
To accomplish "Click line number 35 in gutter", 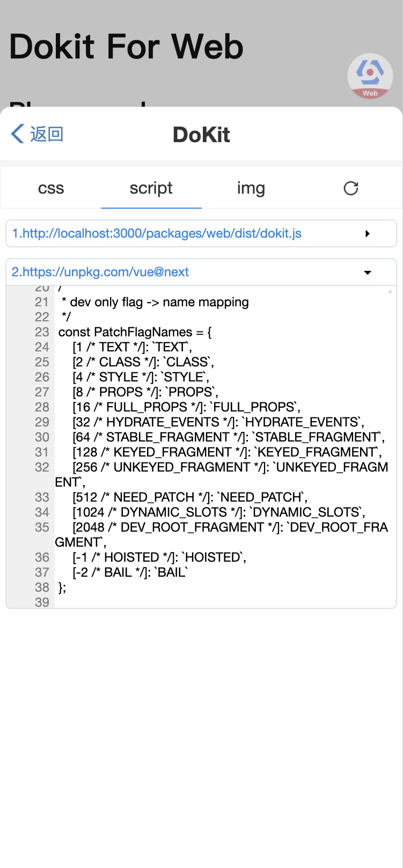I will click(x=42, y=527).
